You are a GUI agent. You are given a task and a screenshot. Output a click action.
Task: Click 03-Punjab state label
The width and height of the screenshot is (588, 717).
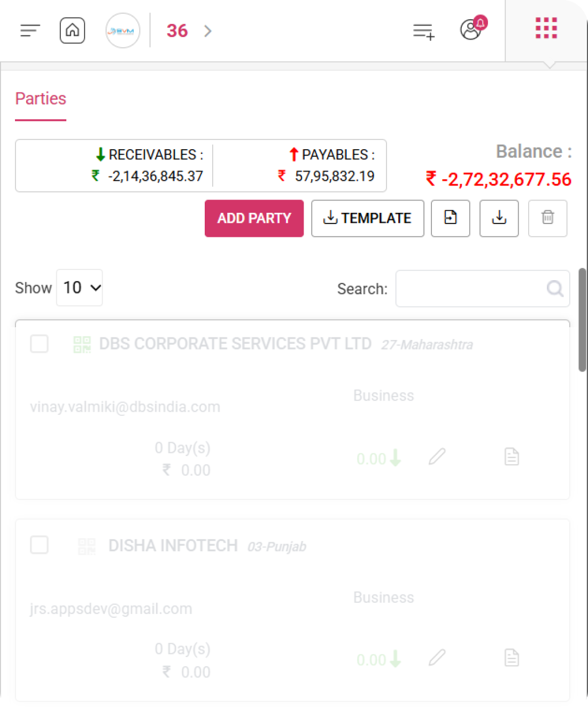click(277, 547)
